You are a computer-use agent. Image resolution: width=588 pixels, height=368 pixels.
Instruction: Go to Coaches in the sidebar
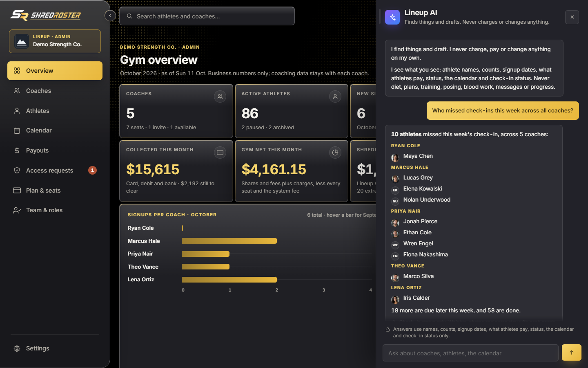tap(55, 91)
